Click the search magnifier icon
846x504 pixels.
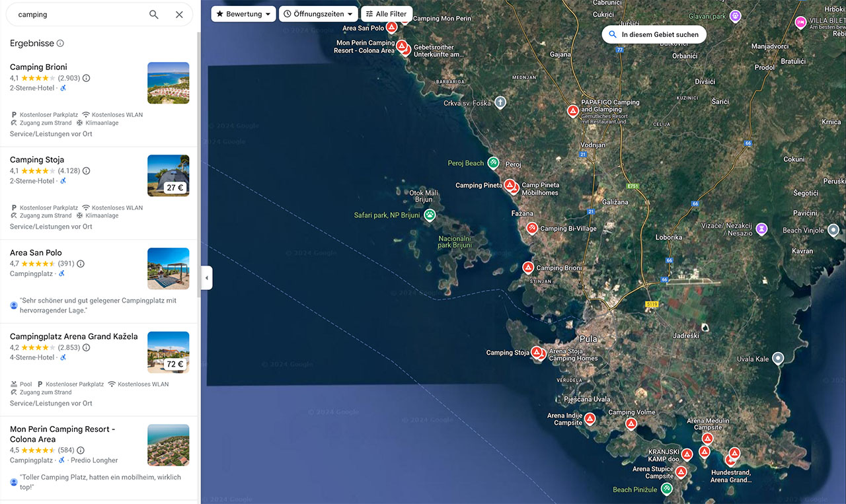tap(154, 15)
